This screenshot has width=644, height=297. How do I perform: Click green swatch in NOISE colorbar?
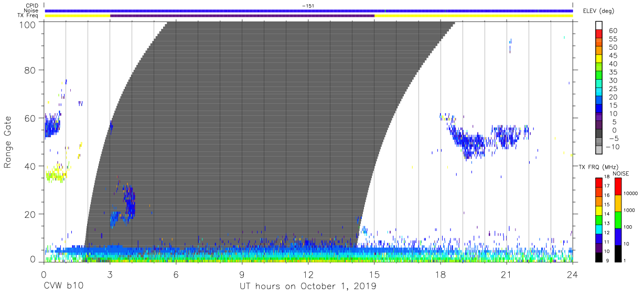618,219
